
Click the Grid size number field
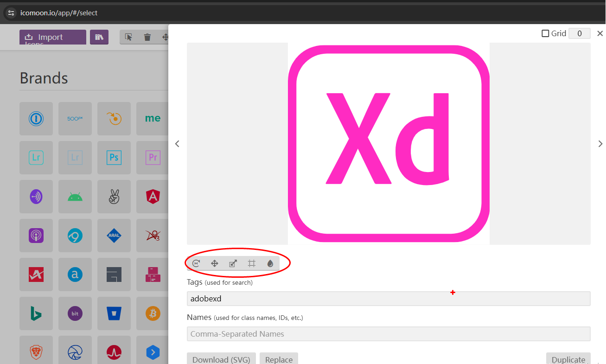(x=580, y=33)
